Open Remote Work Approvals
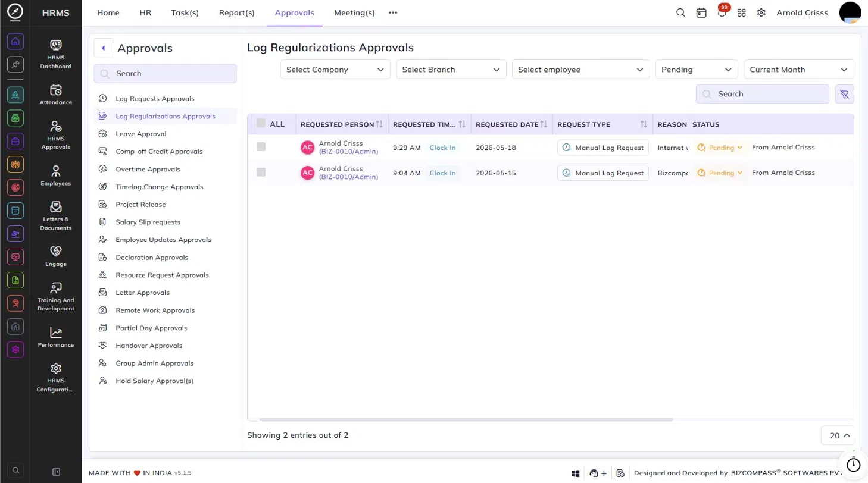868x483 pixels. (155, 310)
